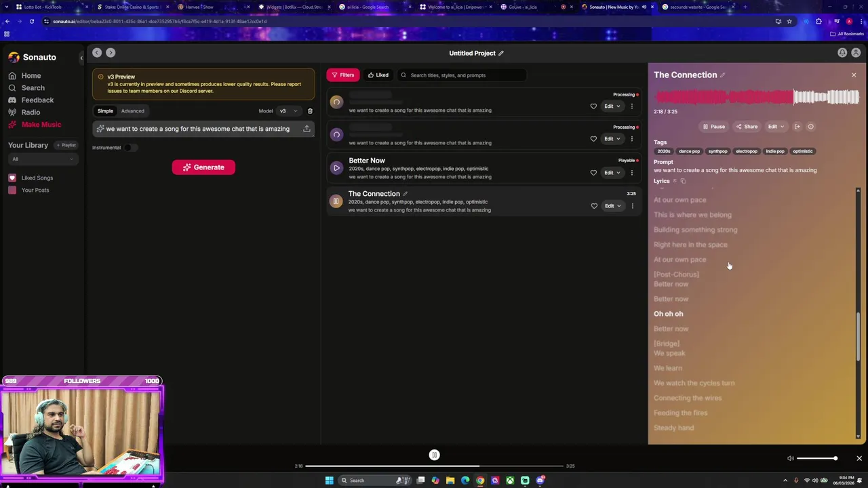Open Edit dropdown for Better Now
868x488 pixels.
612,173
